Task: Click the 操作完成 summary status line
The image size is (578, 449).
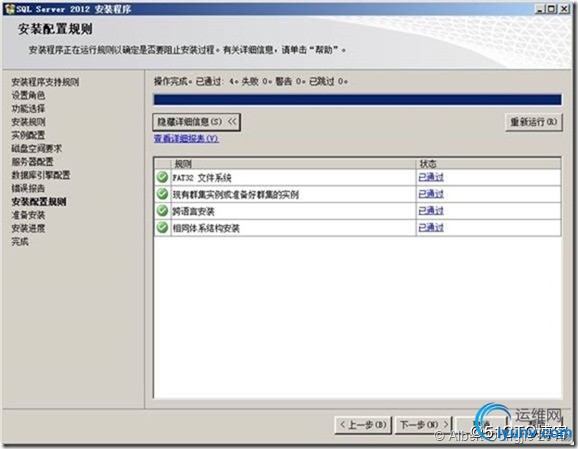Action: click(x=251, y=81)
